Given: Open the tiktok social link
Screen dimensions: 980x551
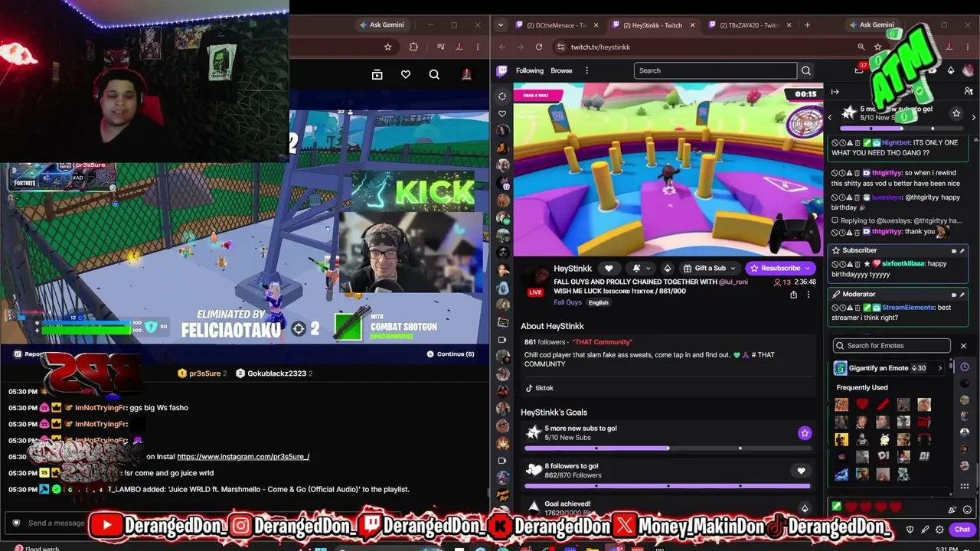Looking at the screenshot, I should point(539,388).
